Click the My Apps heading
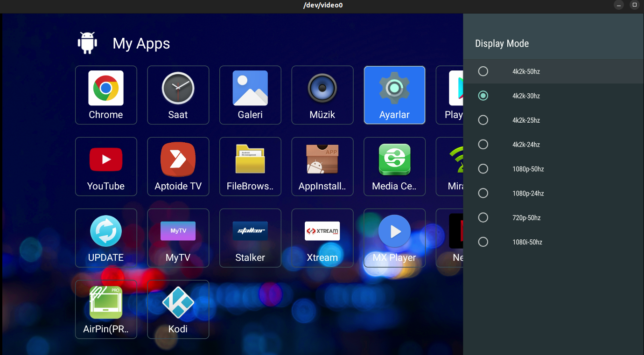Viewport: 644px width, 355px height. pyautogui.click(x=141, y=43)
